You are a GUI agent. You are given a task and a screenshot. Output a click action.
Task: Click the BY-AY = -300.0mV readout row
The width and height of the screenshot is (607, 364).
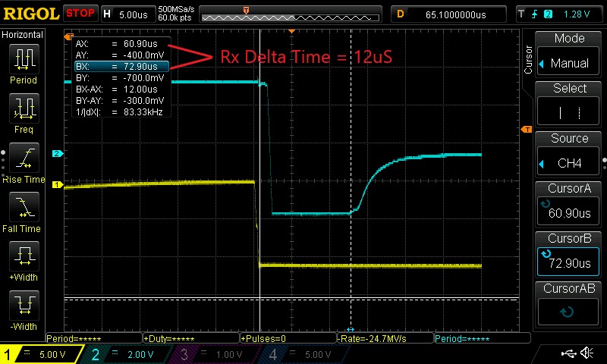coord(121,101)
